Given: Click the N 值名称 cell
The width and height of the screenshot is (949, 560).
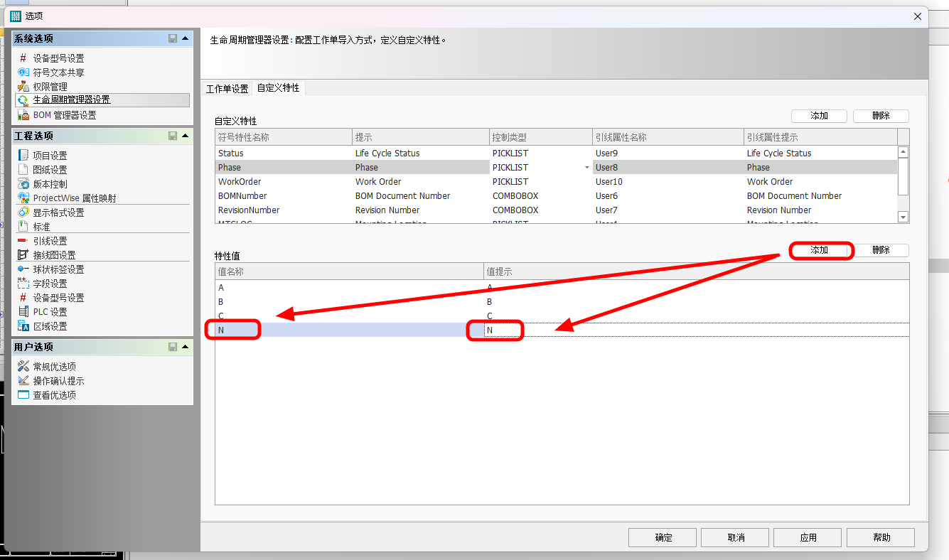Looking at the screenshot, I should click(x=349, y=330).
